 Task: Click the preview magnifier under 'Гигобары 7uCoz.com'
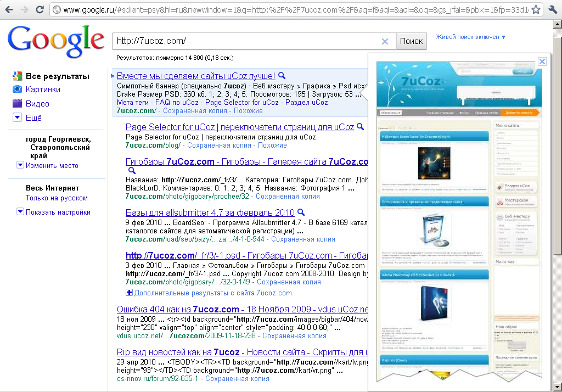pos(132,171)
